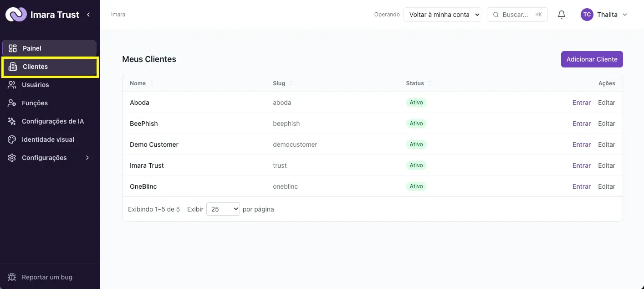Open Funções in the sidebar
Viewport: 644px width, 289px height.
coord(49,103)
